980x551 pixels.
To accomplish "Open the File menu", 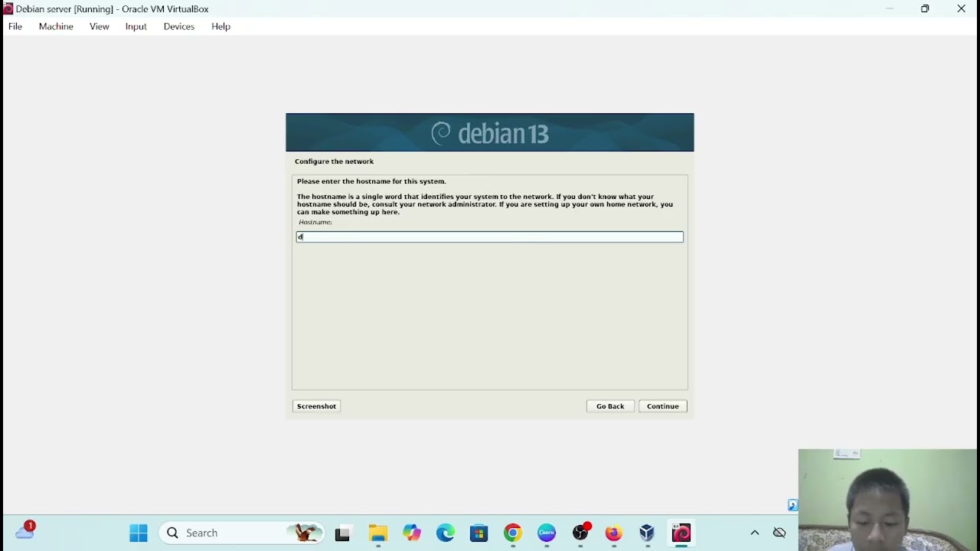I will [15, 26].
